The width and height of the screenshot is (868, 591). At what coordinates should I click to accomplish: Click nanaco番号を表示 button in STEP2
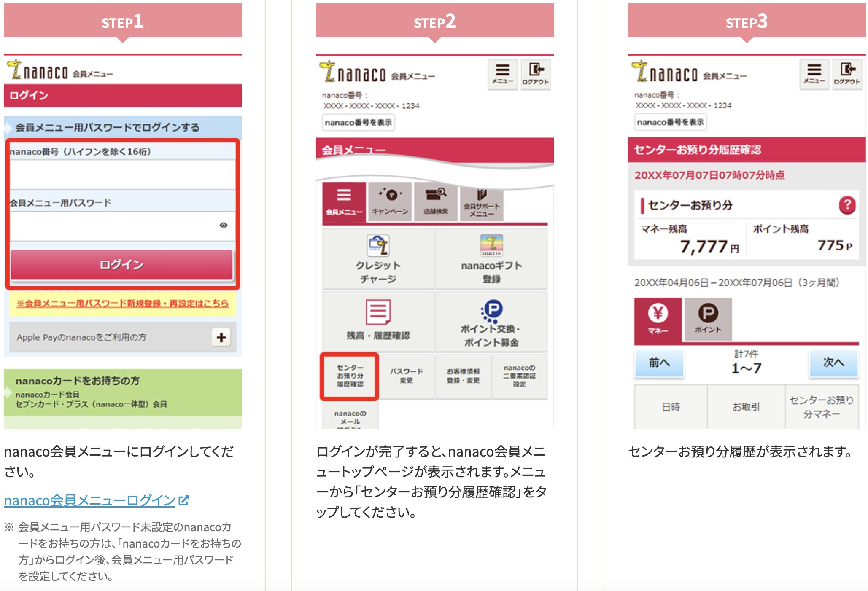[359, 123]
